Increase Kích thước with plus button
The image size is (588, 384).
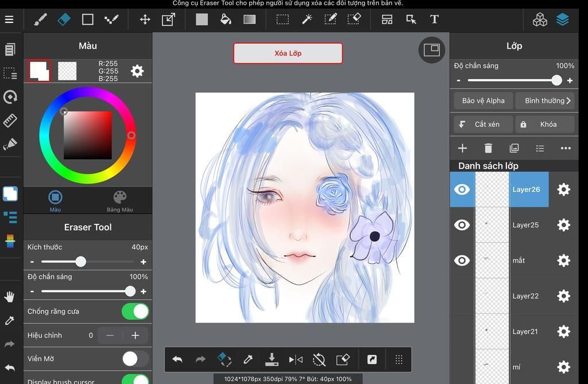pyautogui.click(x=143, y=262)
